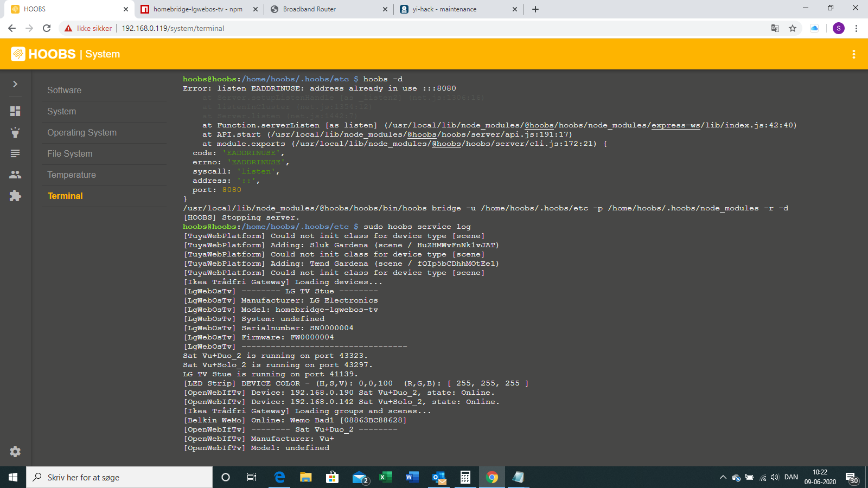
Task: Open the Temperature section
Action: (104, 175)
